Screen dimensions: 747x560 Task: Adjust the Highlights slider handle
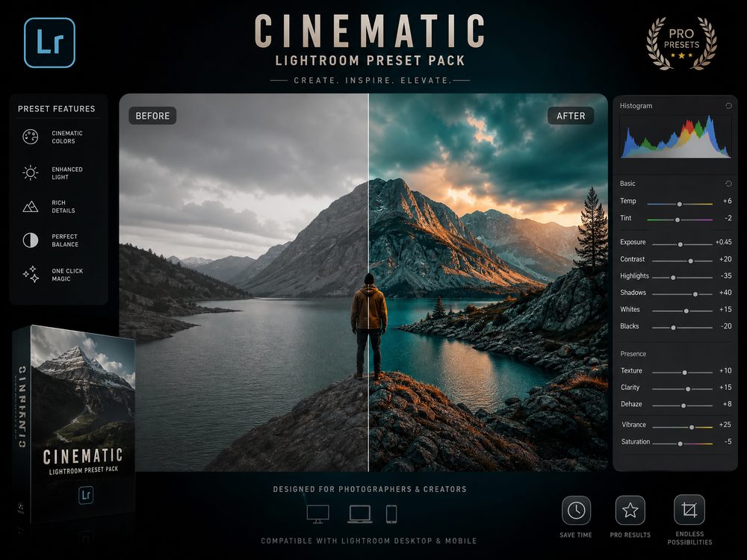click(x=673, y=278)
